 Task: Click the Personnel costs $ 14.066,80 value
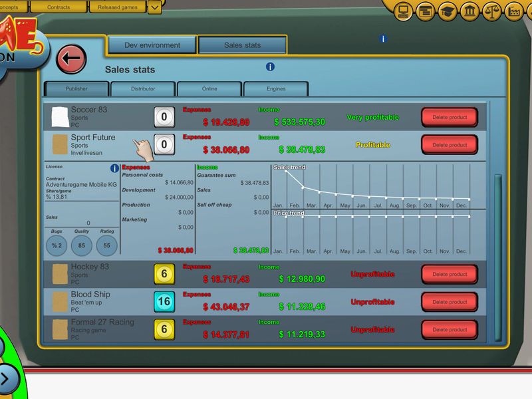179,182
